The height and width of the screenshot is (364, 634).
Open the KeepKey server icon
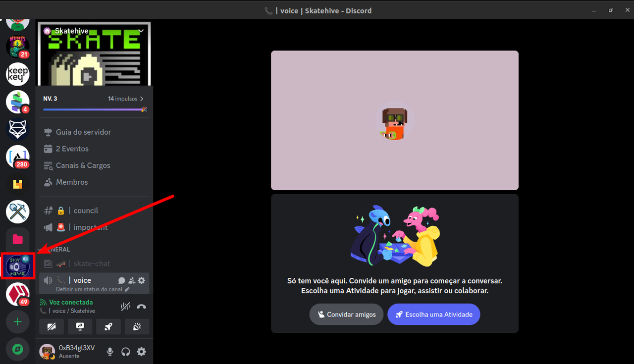pyautogui.click(x=17, y=74)
